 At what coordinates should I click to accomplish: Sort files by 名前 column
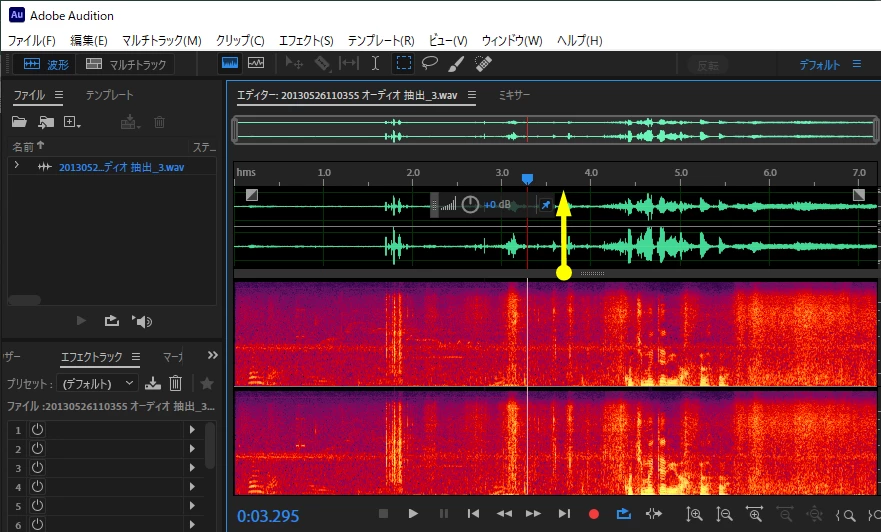28,147
